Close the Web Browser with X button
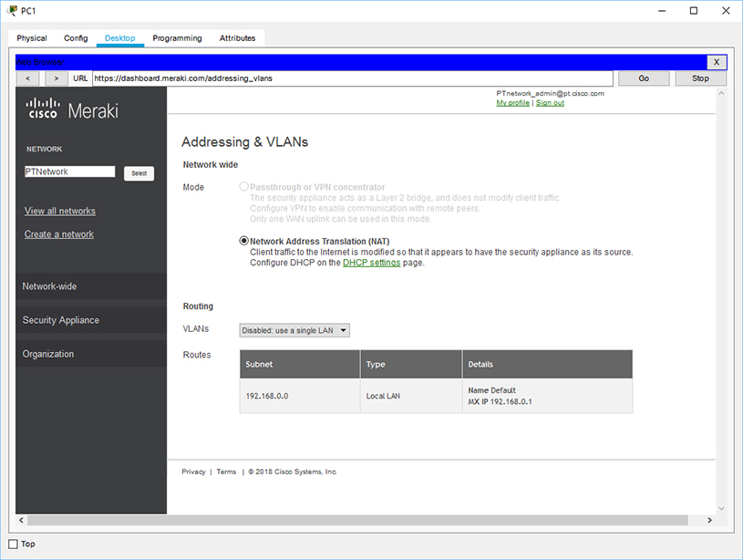The image size is (743, 560). pos(717,62)
